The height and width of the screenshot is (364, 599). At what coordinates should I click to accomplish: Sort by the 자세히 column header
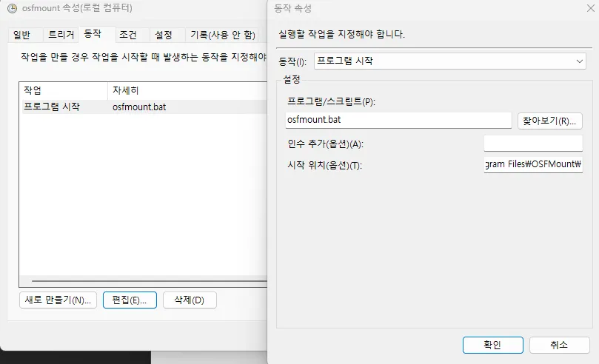pyautogui.click(x=185, y=90)
